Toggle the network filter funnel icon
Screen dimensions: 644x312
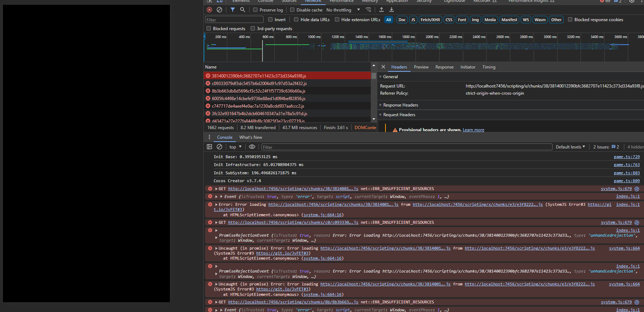tap(233, 10)
